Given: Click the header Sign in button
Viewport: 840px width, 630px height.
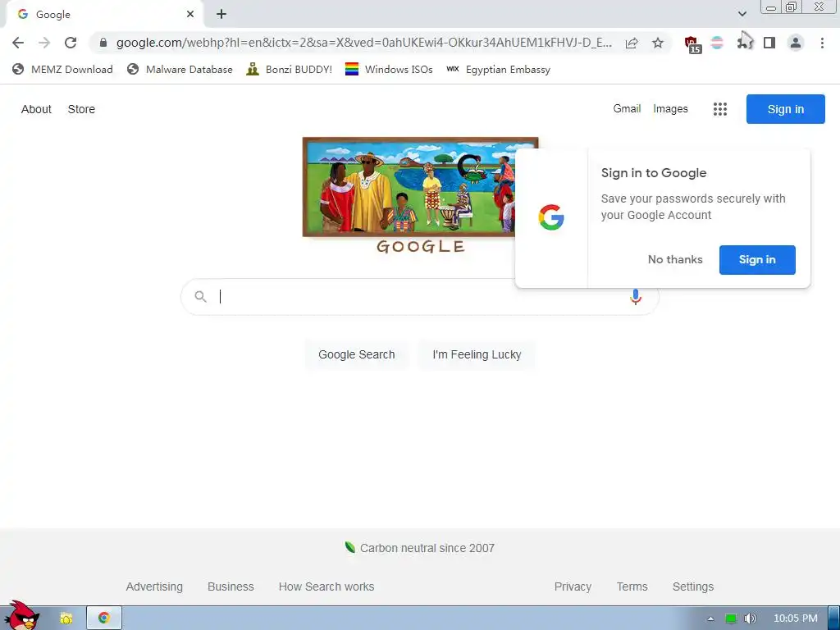Looking at the screenshot, I should [785, 109].
